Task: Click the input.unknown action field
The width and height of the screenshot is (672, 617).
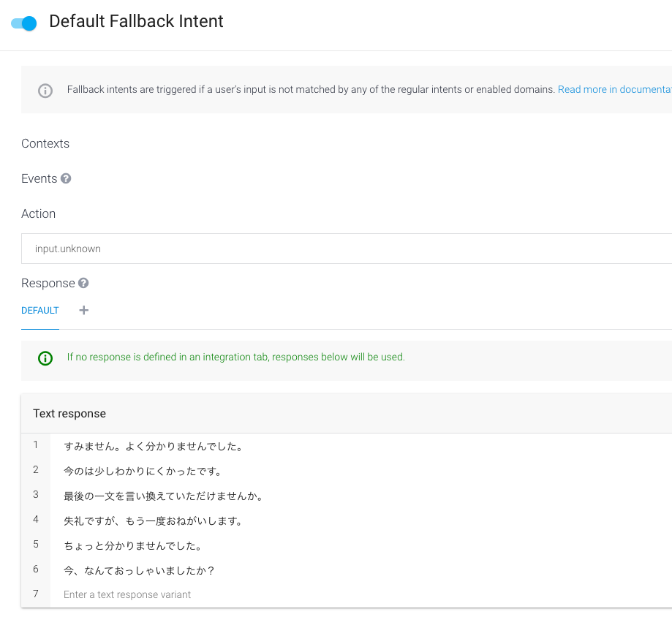Action: [344, 249]
